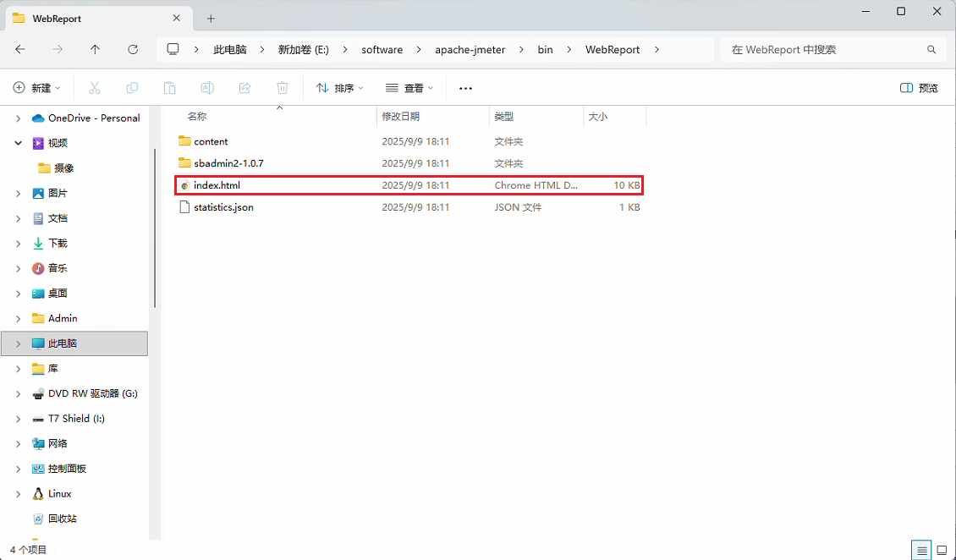Screen dimensions: 956x560
Task: Click the Refresh button in navigation bar
Action: pos(133,50)
